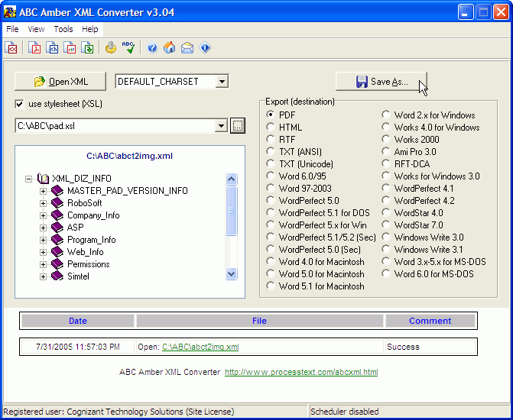This screenshot has width=513, height=420.
Task: Collapse the XML_DIZ_INFO root node
Action: [29, 179]
